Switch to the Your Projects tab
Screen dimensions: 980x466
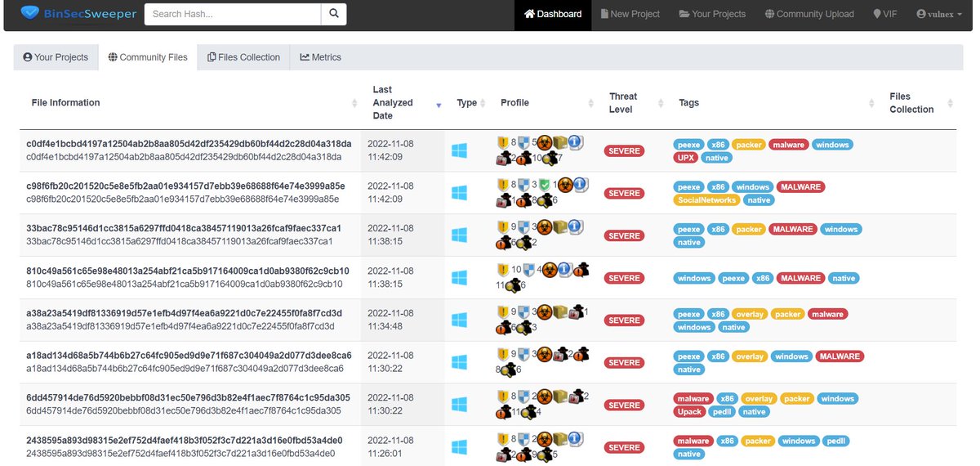click(56, 57)
